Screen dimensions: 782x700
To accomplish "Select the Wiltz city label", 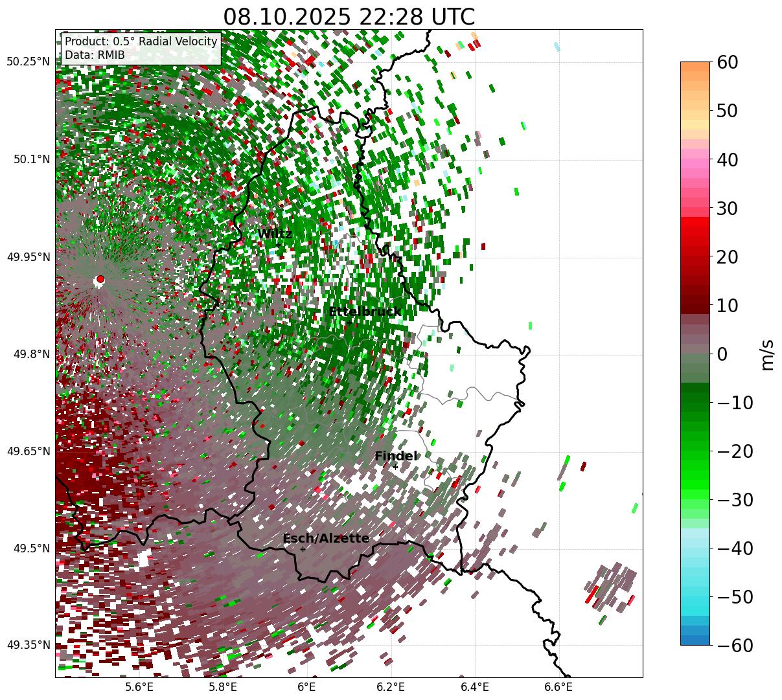I will click(275, 234).
